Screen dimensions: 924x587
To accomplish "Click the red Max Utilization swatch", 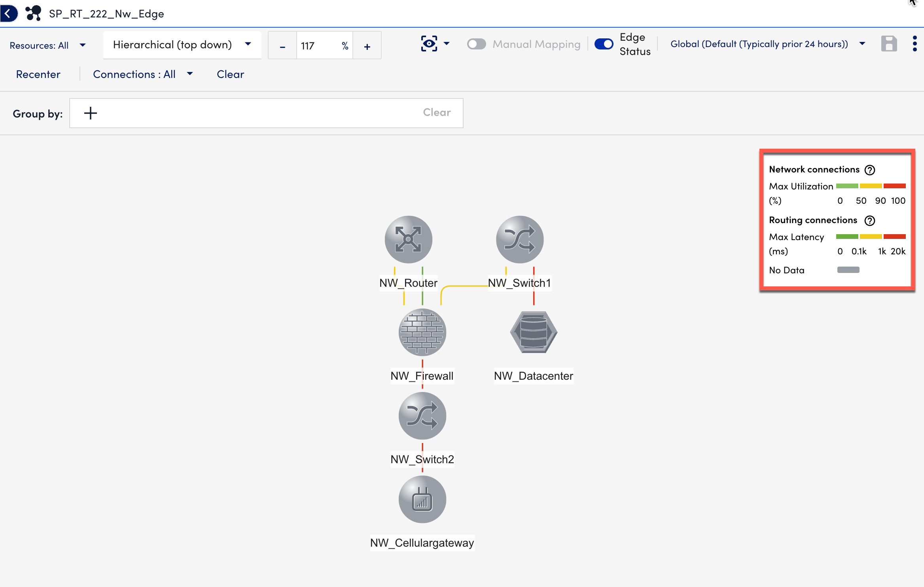I will coord(894,186).
